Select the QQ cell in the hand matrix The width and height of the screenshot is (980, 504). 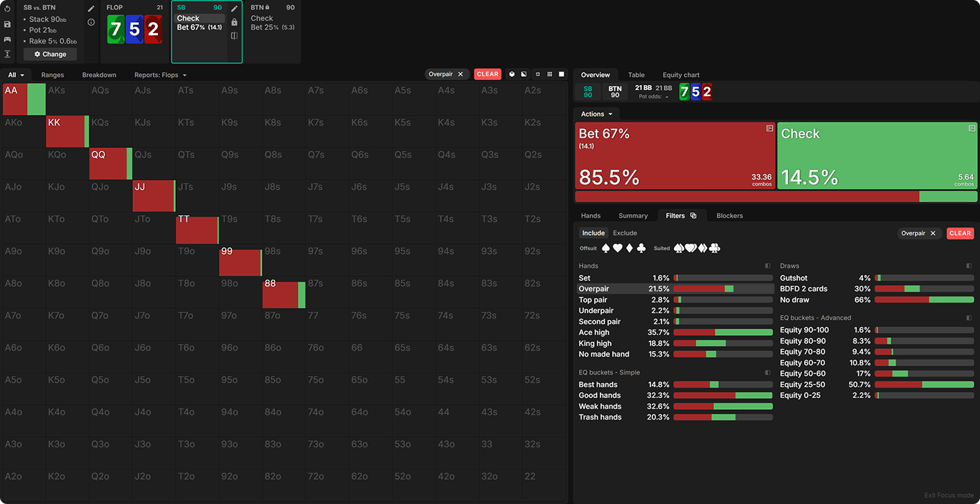111,163
